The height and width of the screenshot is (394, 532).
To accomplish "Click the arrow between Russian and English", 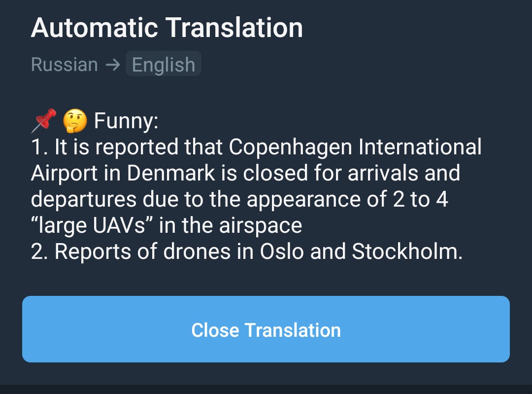I will pyautogui.click(x=113, y=64).
